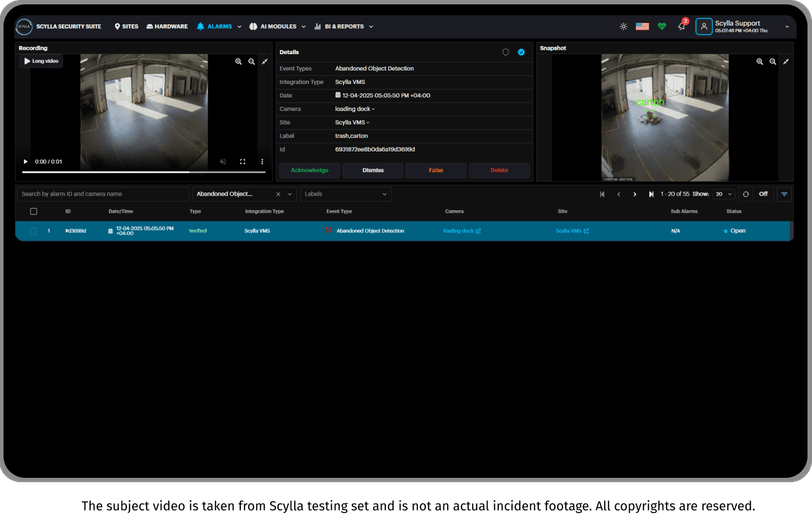Click the Verified type in the row

click(198, 231)
